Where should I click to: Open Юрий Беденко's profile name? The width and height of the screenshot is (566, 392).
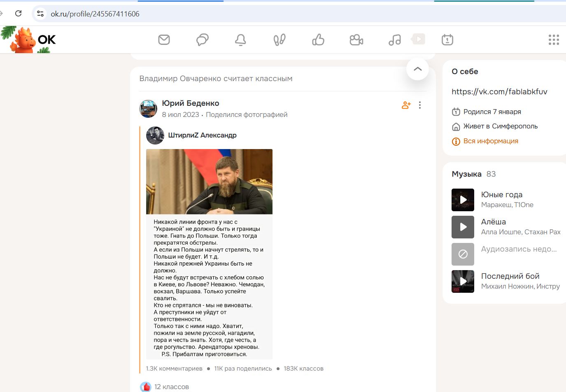pyautogui.click(x=190, y=103)
